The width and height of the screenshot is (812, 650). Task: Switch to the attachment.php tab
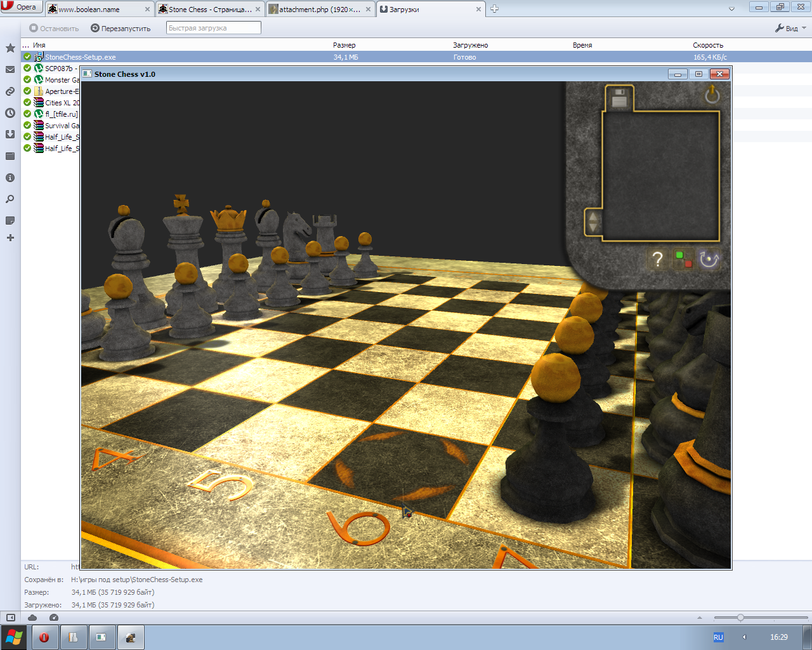[x=318, y=10]
